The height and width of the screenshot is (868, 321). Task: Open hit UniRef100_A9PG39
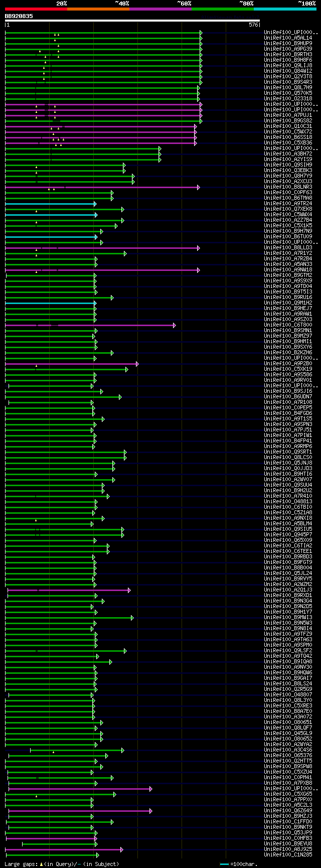(288, 49)
